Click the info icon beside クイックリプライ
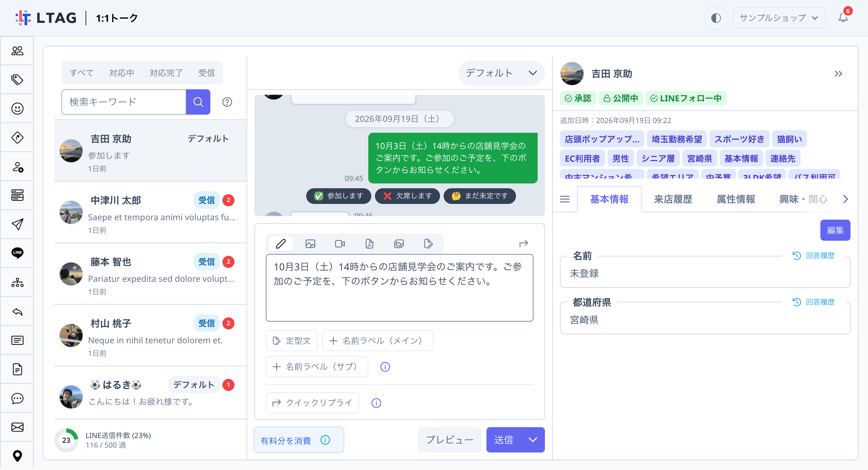 pos(376,403)
